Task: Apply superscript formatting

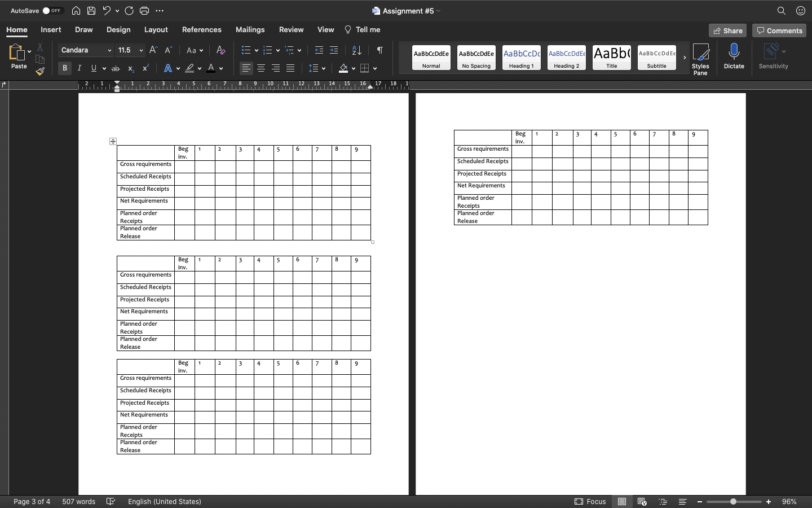Action: [x=145, y=68]
